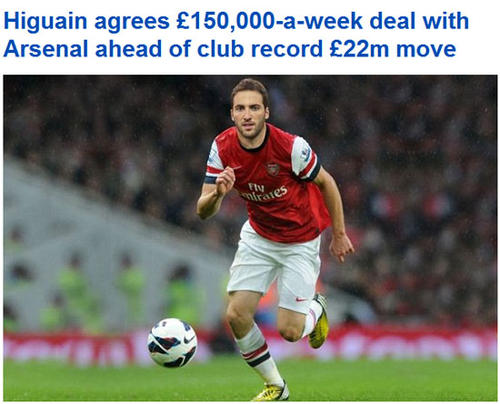Screen dimensions: 500x404
Task: Click the Fly Emirates sponsor logo on jersey
Action: (x=263, y=193)
